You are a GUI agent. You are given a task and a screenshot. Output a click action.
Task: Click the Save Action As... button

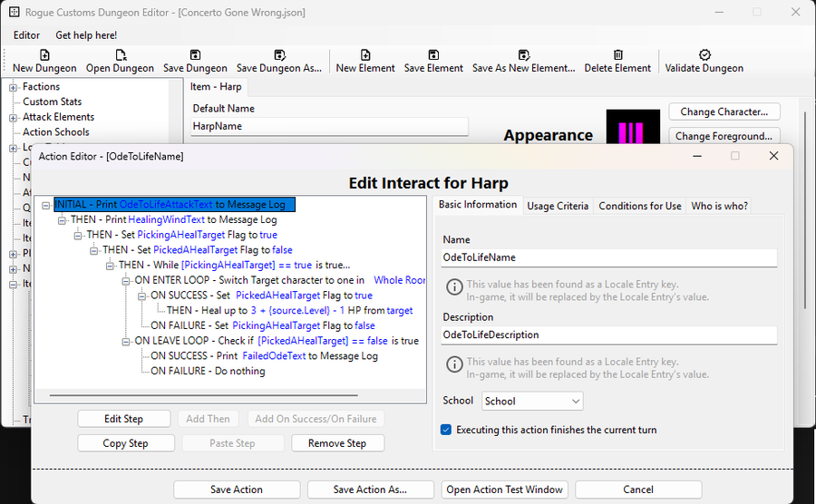point(370,489)
